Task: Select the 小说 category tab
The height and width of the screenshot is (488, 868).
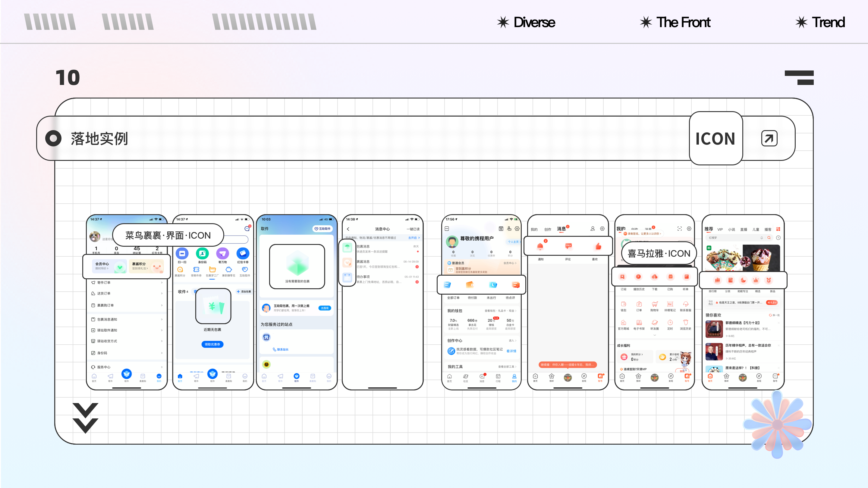Action: pyautogui.click(x=731, y=229)
